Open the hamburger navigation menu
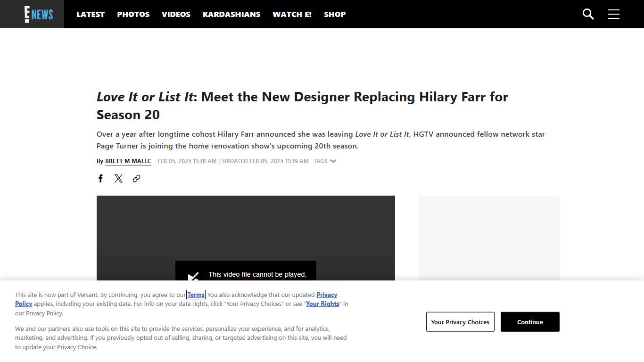 tap(613, 14)
